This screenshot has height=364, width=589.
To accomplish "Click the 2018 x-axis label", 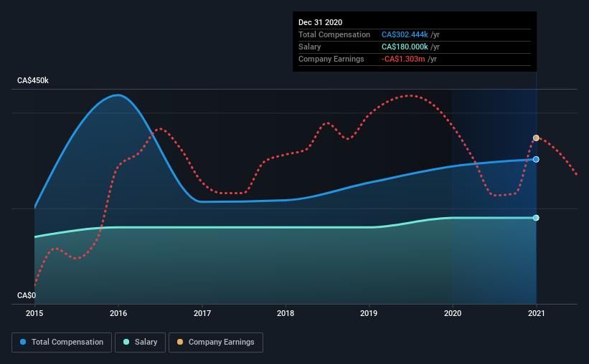I will tap(286, 313).
